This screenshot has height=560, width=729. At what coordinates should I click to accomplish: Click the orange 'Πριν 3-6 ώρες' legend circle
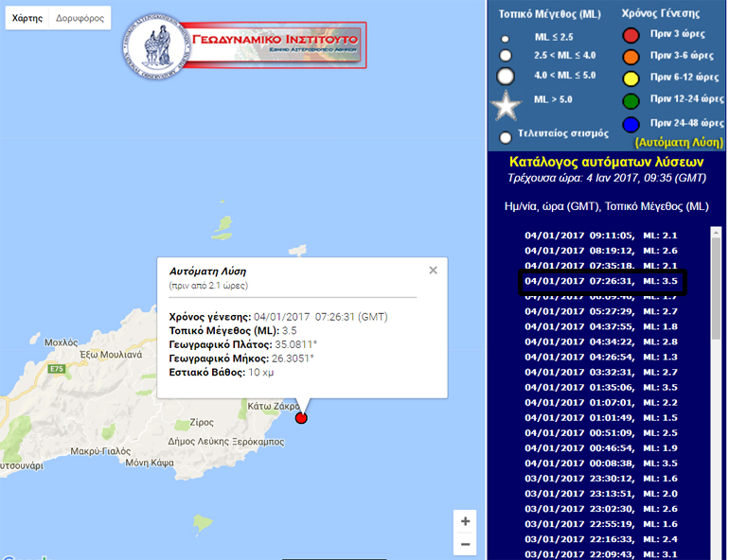click(631, 57)
